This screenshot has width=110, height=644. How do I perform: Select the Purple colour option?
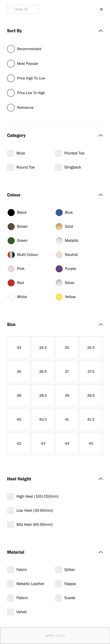click(x=59, y=269)
